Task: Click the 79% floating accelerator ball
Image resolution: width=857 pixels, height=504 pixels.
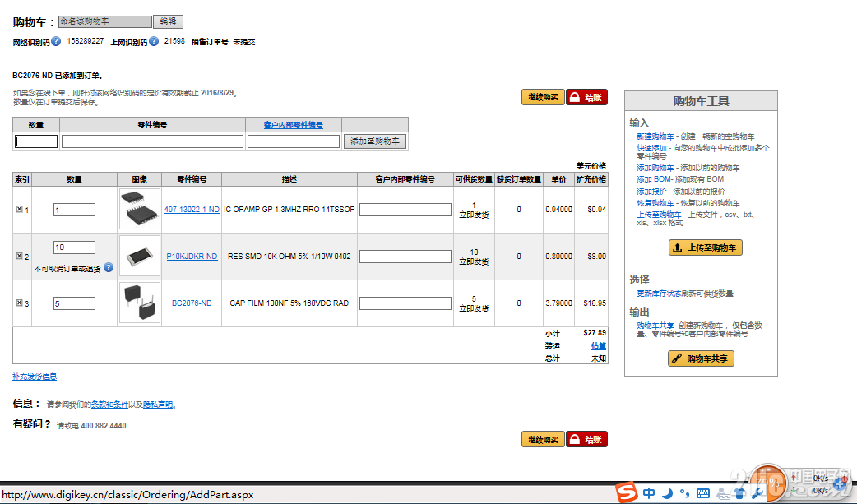Action: click(767, 483)
